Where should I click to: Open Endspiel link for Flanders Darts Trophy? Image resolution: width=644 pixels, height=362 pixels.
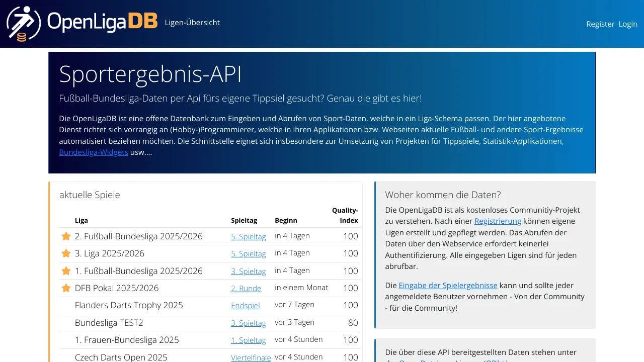(x=246, y=306)
